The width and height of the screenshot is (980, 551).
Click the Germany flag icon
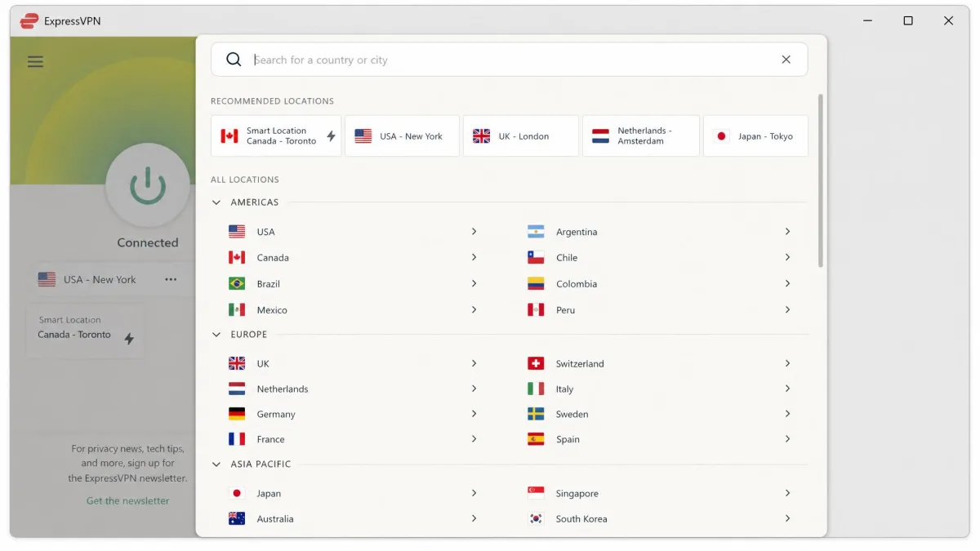tap(237, 414)
